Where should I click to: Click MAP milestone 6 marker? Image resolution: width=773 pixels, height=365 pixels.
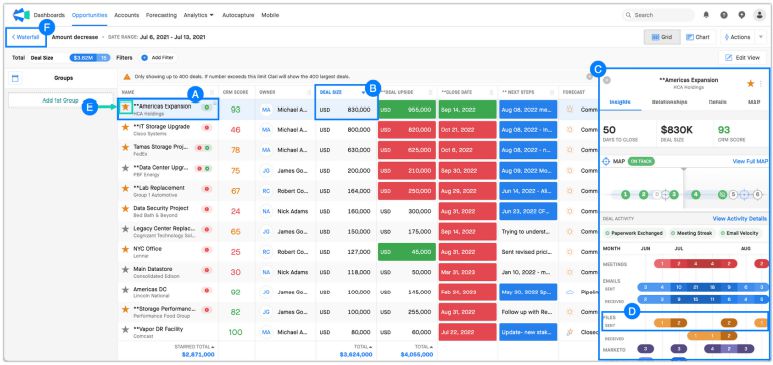[757, 195]
